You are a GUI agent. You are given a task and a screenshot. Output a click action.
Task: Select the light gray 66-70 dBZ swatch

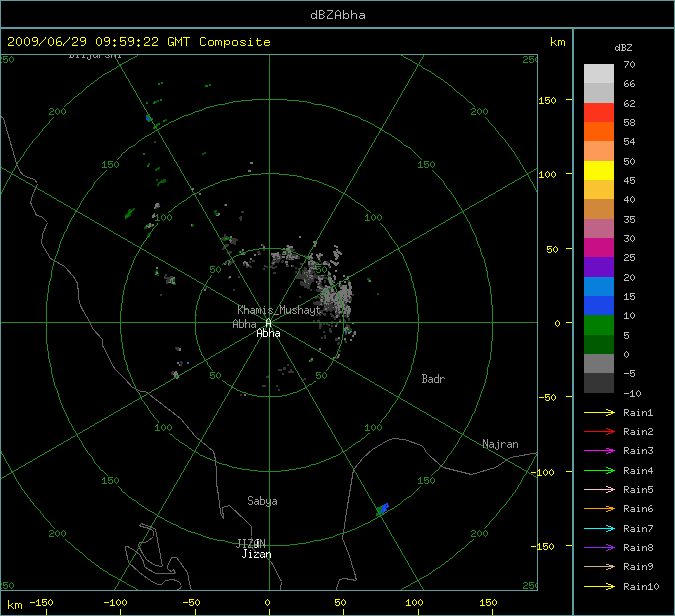coord(599,74)
